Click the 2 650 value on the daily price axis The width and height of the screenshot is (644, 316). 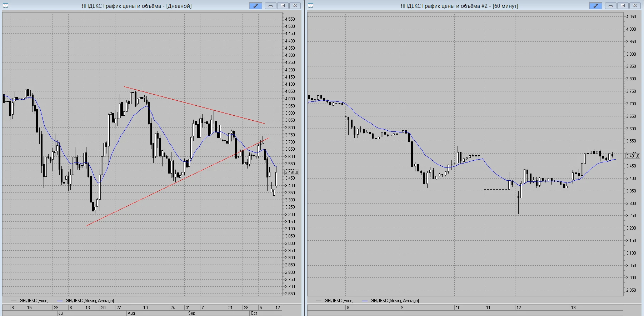(290, 294)
